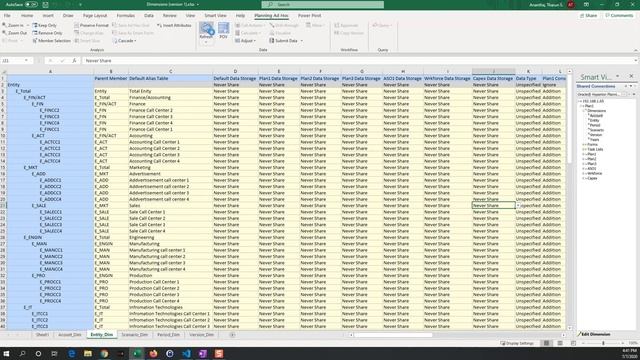Open dropdown arrow on selected Capex cell
This screenshot has height=360, width=640.
point(518,206)
